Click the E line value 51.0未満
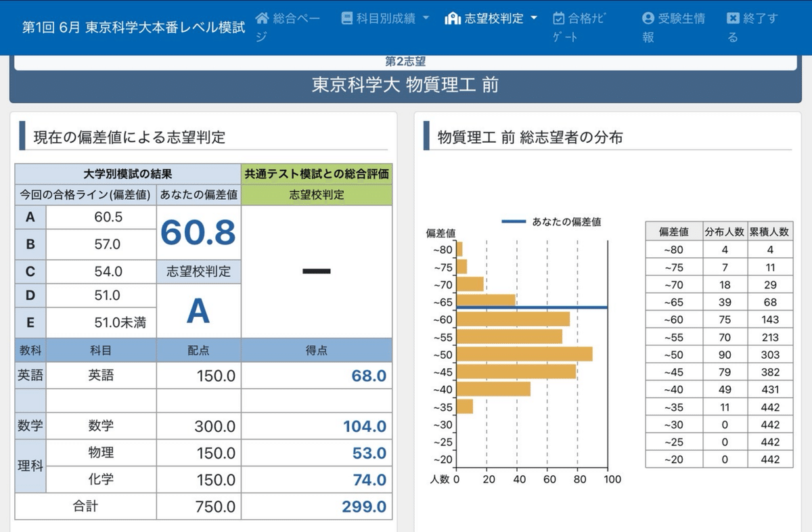 coord(119,323)
